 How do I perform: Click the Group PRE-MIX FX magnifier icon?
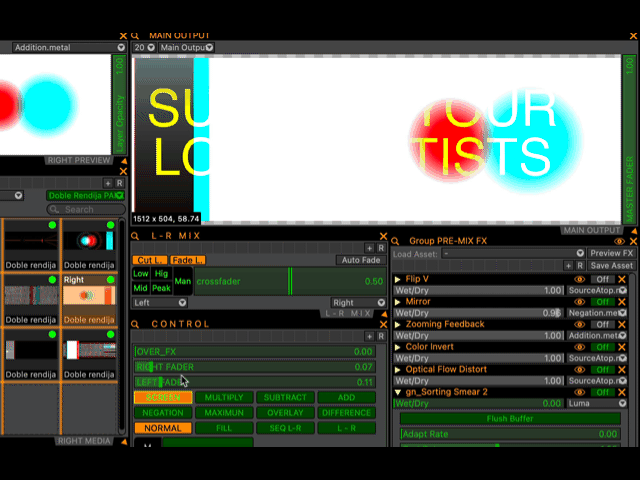tap(395, 241)
